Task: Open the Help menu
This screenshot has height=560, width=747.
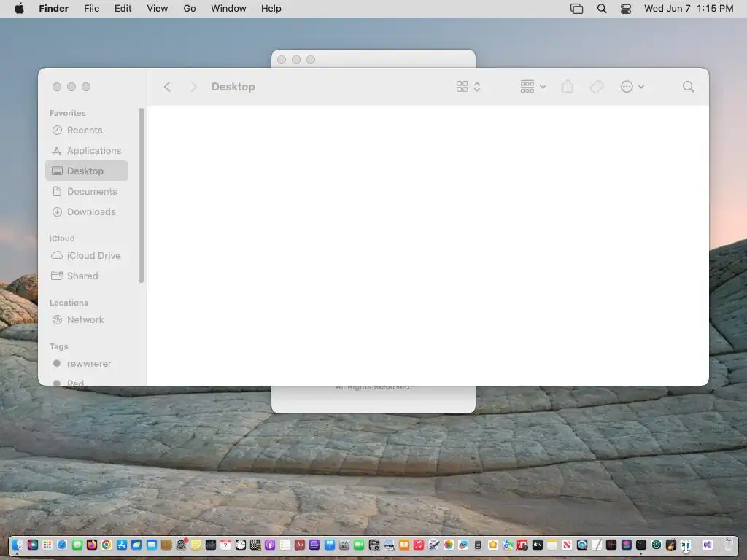Action: pyautogui.click(x=271, y=9)
